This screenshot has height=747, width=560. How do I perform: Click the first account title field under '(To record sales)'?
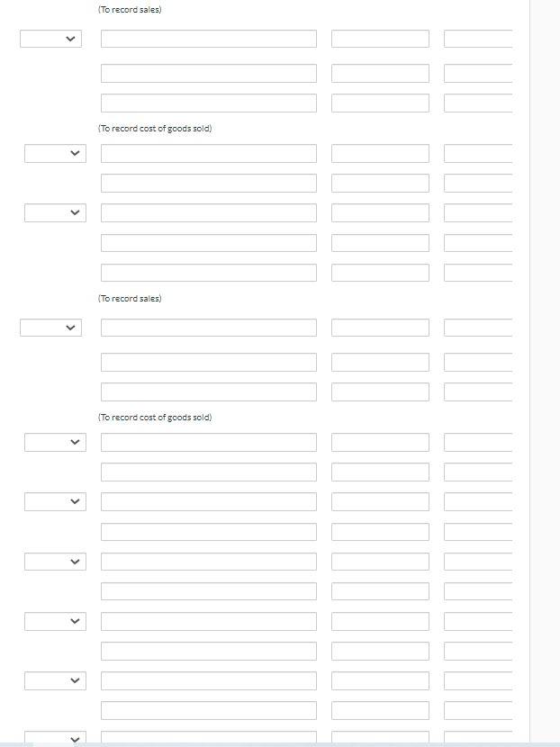(x=208, y=39)
